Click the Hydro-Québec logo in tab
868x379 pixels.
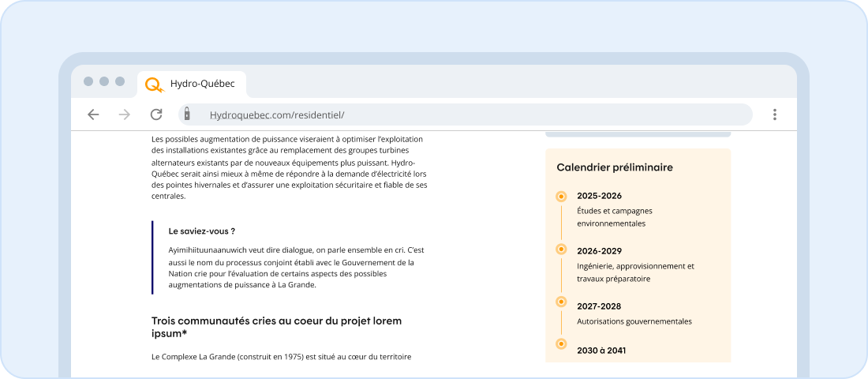coord(155,84)
